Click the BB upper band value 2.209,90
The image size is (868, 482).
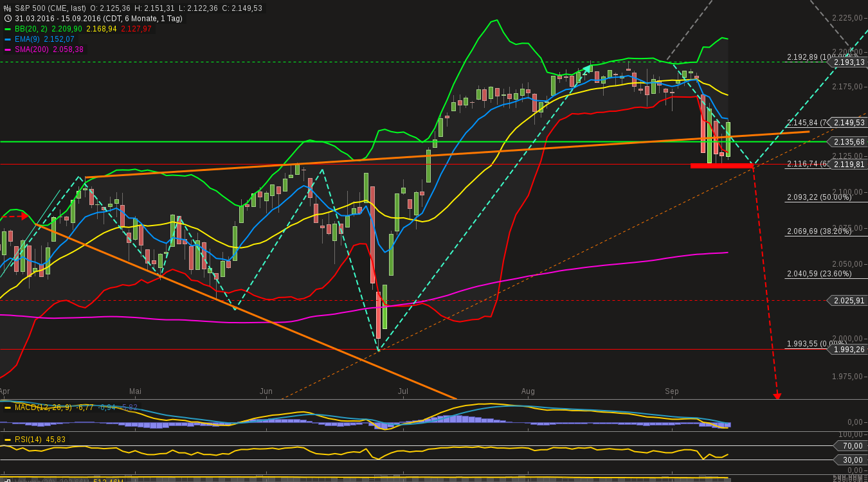(x=66, y=29)
